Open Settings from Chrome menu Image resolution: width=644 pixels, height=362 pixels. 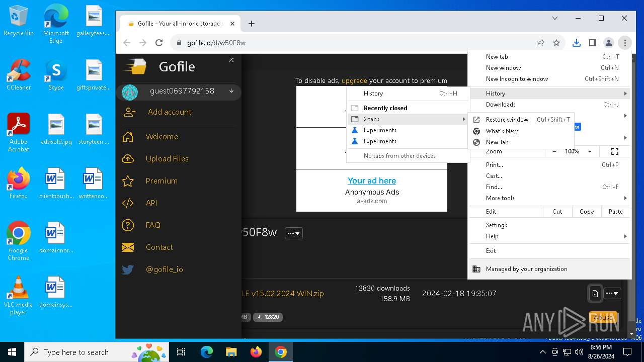pos(549,225)
